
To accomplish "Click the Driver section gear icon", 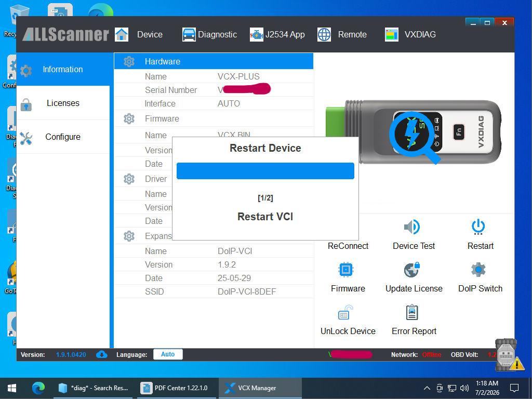I will tap(129, 179).
